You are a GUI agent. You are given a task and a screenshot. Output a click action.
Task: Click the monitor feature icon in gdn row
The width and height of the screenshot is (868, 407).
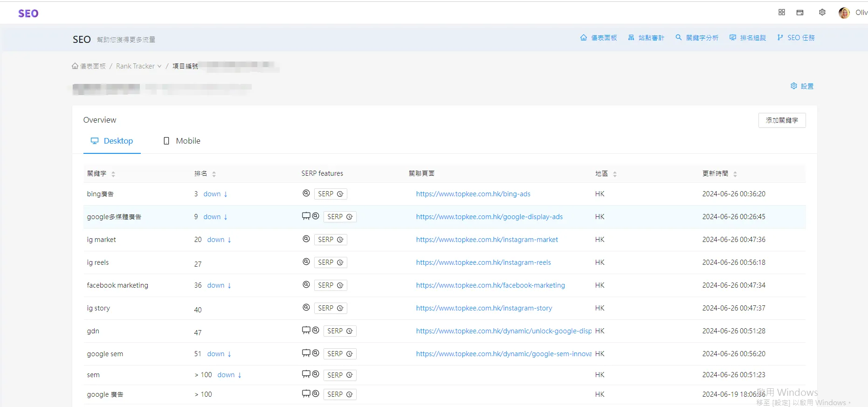(306, 331)
